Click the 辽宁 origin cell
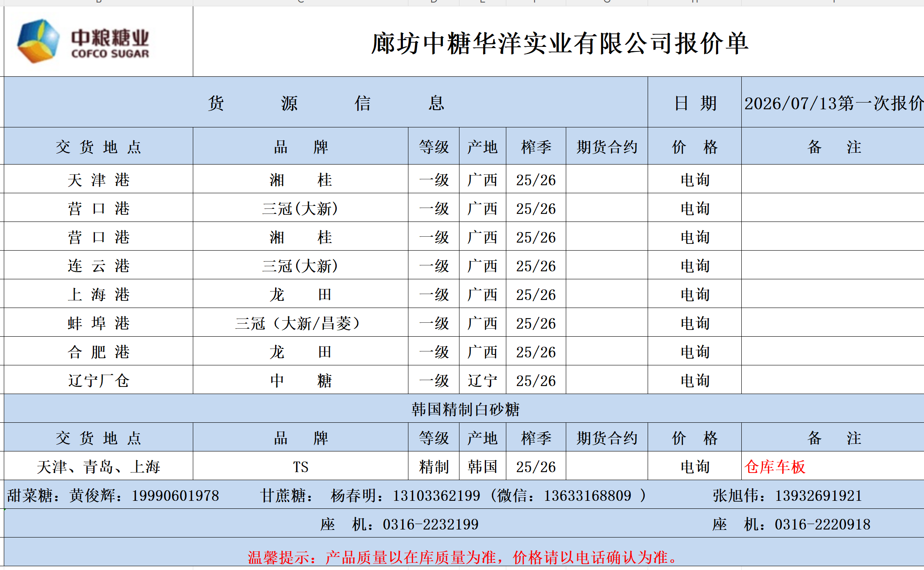Screen dimensions: 924x570 pyautogui.click(x=482, y=380)
